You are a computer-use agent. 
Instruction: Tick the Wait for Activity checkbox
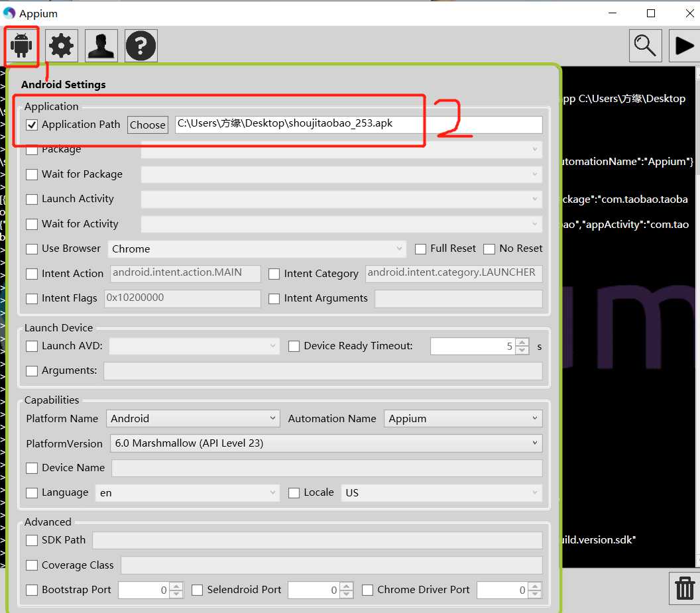(32, 224)
